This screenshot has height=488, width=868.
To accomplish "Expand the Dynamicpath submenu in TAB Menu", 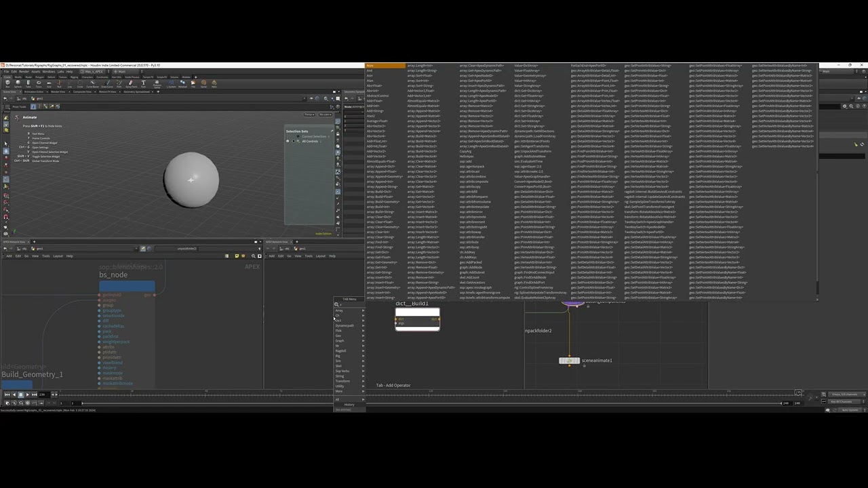I will [x=349, y=325].
